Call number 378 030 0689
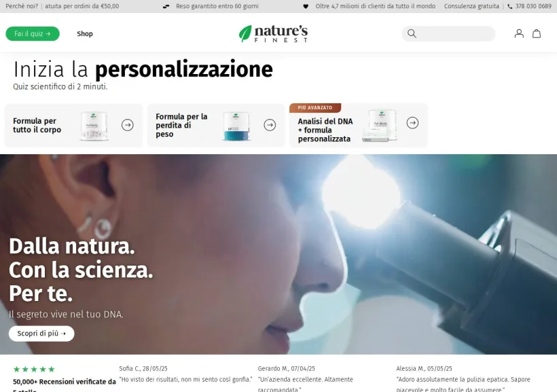The width and height of the screenshot is (557, 392). [x=533, y=6]
